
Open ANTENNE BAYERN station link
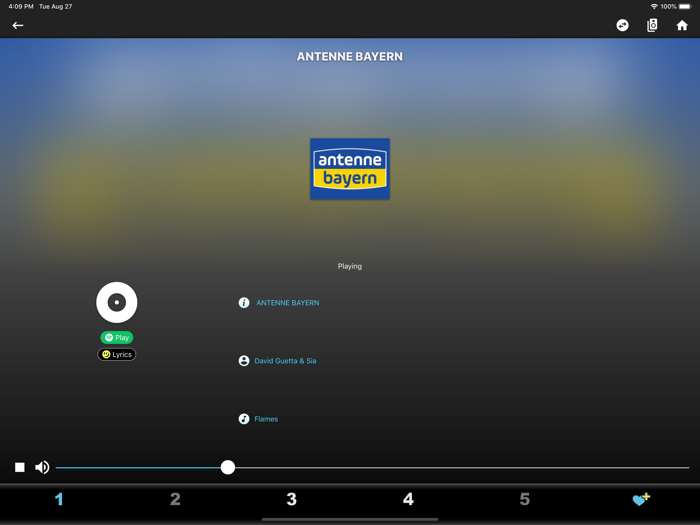point(288,303)
